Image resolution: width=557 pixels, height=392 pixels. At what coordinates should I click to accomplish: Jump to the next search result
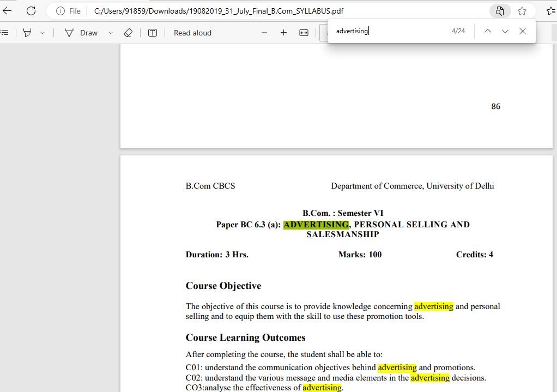coord(505,31)
